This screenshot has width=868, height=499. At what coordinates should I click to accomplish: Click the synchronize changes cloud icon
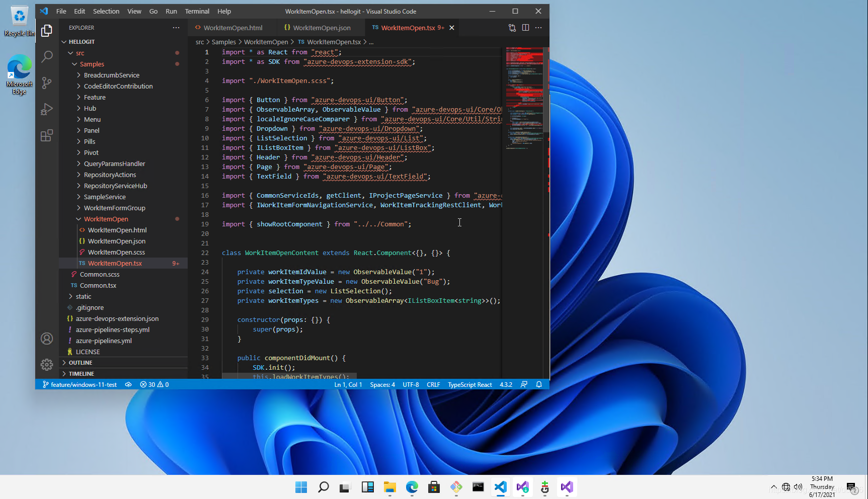[128, 384]
